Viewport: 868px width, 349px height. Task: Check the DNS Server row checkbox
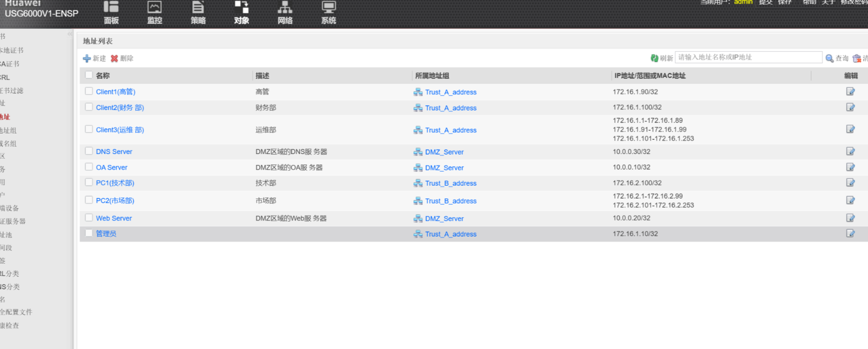(x=89, y=151)
